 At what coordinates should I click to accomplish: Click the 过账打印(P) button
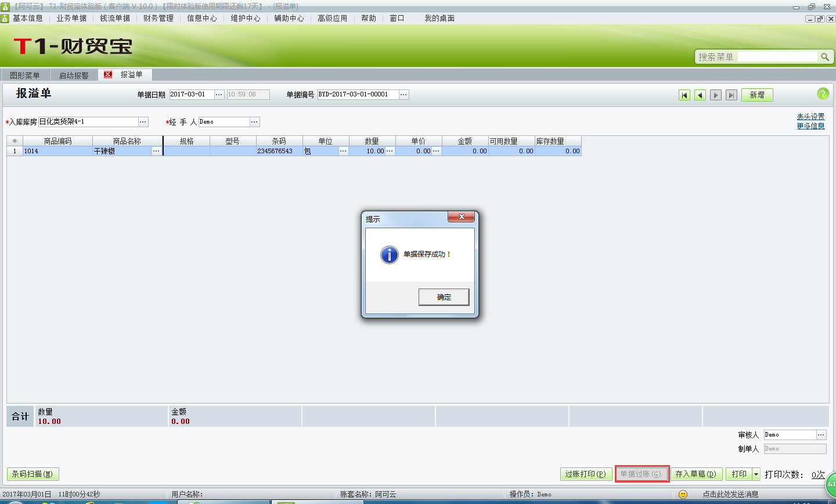586,474
